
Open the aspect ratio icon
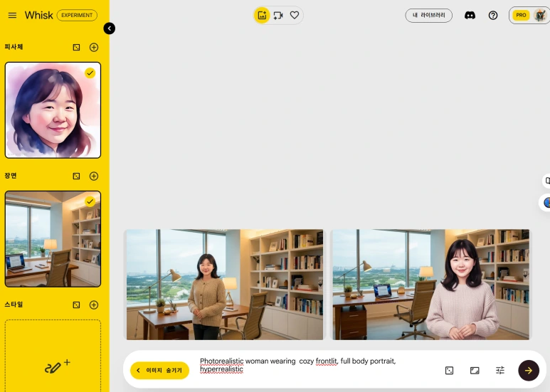pyautogui.click(x=475, y=371)
